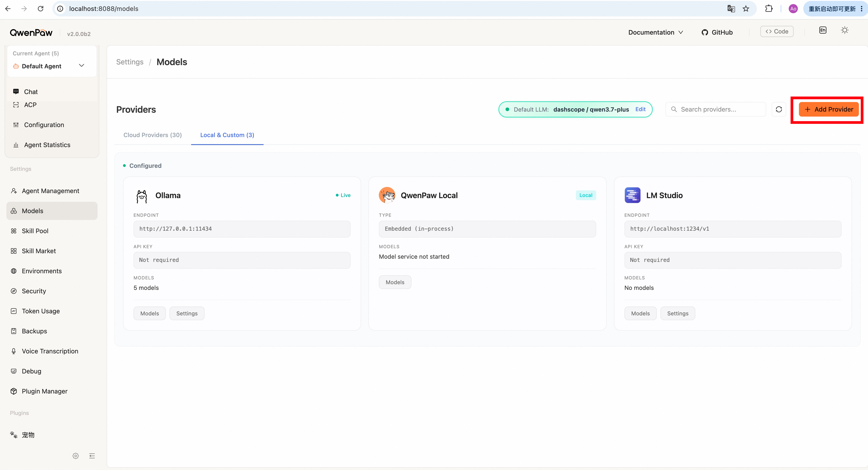Click the Plugin Manager cube icon
The height and width of the screenshot is (470, 868).
[13, 391]
